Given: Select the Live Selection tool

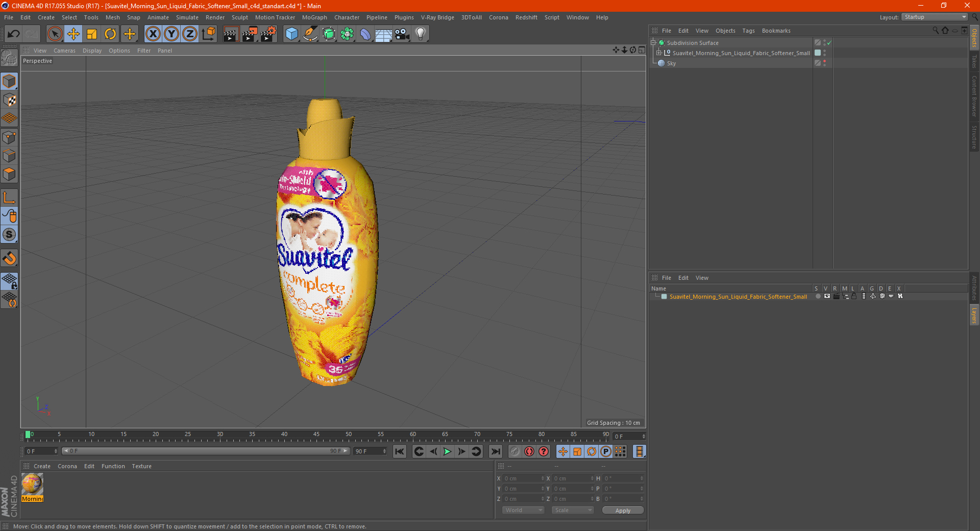Looking at the screenshot, I should click(x=55, y=34).
